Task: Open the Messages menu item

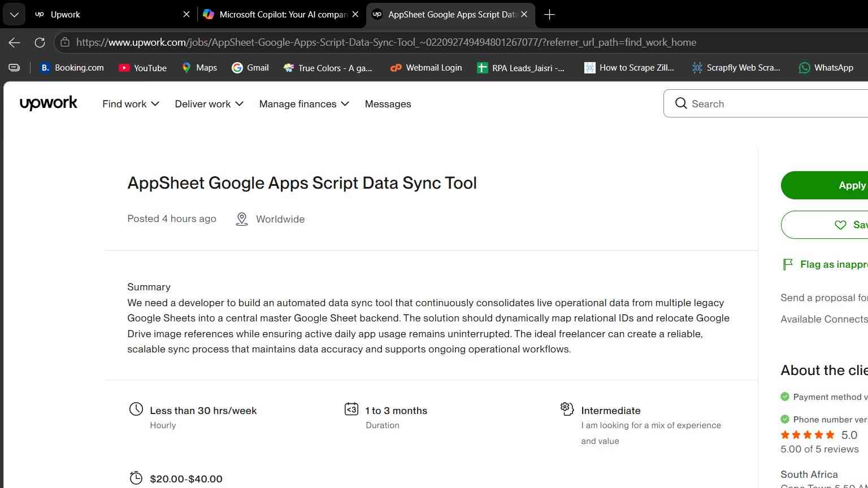Action: 388,104
